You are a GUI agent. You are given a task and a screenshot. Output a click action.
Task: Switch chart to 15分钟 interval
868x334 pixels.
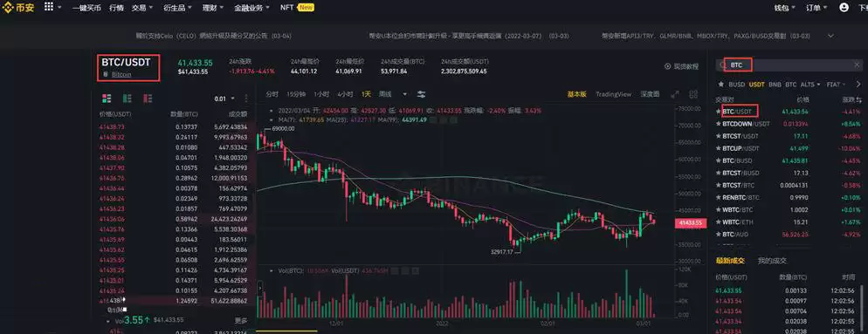pos(296,94)
